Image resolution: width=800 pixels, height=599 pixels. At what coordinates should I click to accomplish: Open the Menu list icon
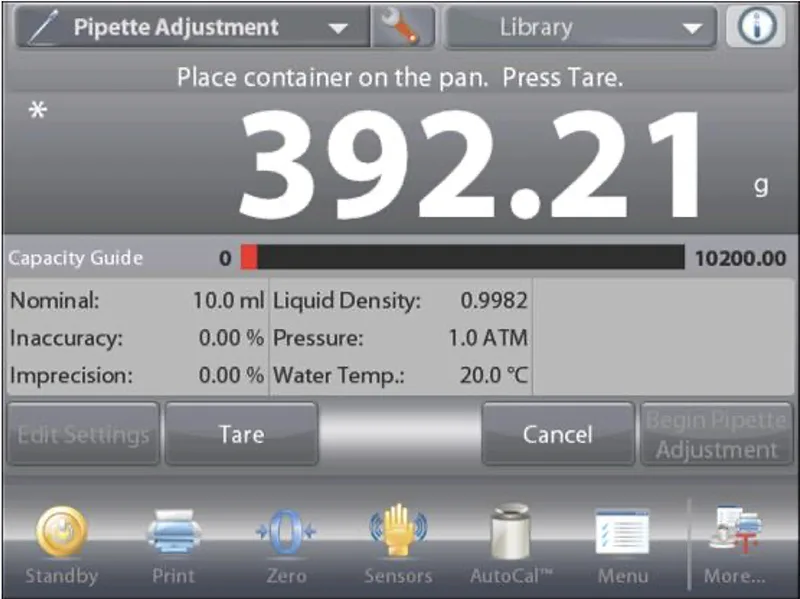pyautogui.click(x=622, y=534)
